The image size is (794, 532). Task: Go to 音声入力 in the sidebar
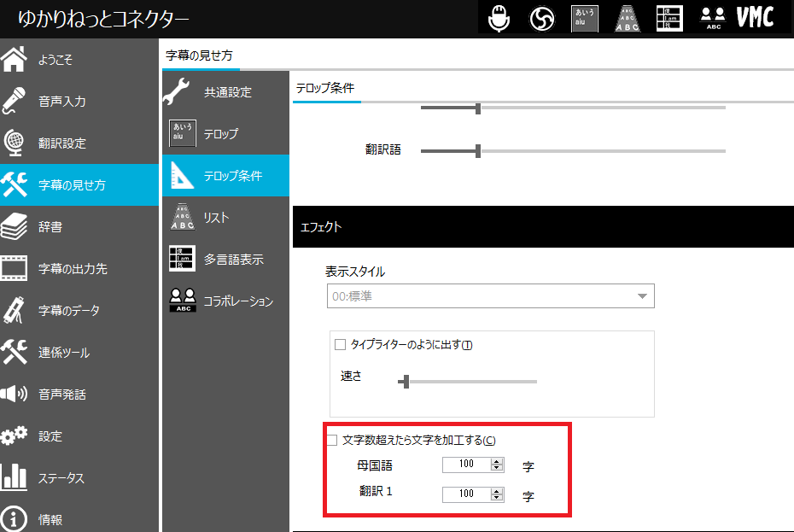pos(79,102)
